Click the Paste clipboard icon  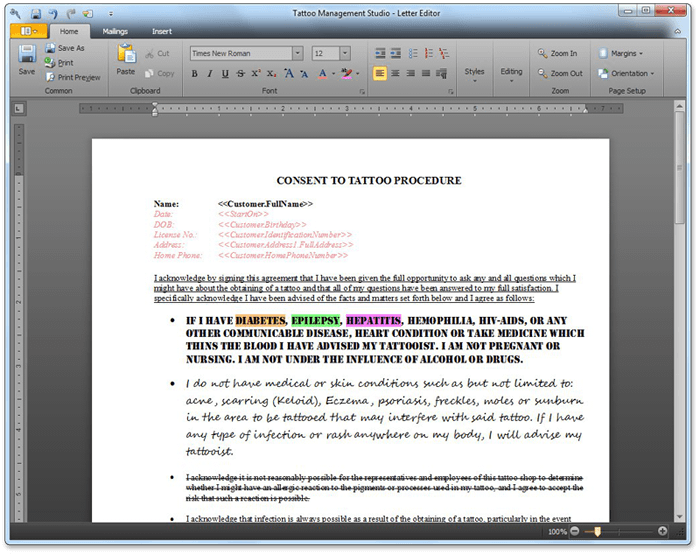pyautogui.click(x=125, y=58)
